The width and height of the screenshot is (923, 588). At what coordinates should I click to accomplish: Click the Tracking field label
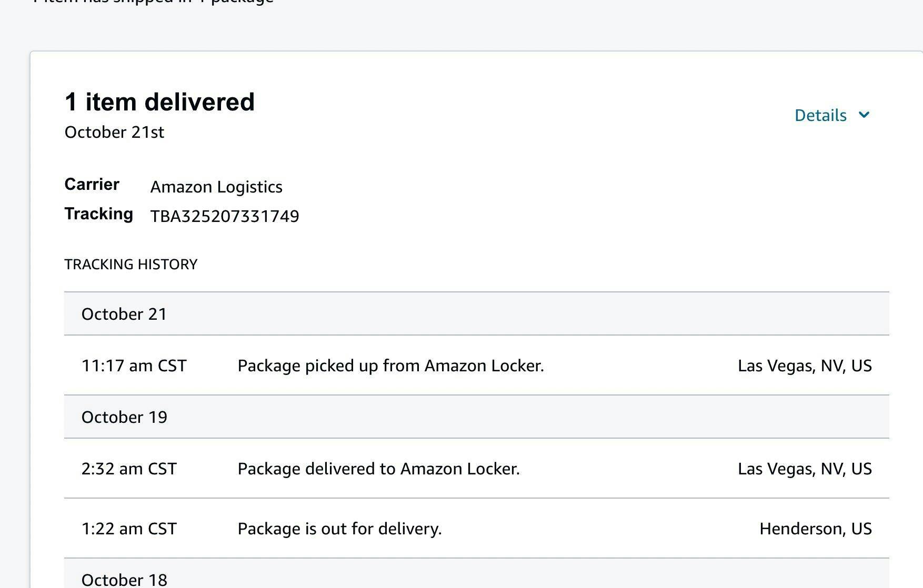(98, 214)
